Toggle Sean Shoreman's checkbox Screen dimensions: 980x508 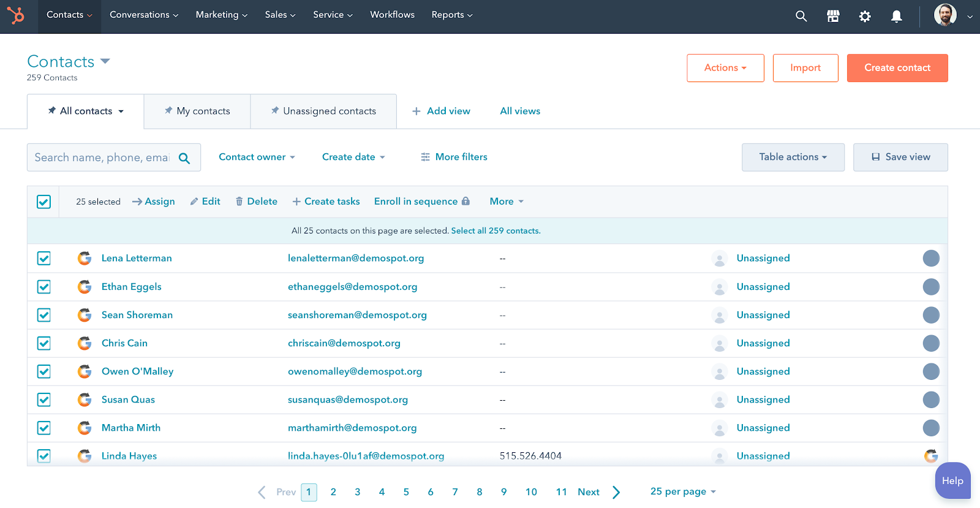[x=44, y=315]
